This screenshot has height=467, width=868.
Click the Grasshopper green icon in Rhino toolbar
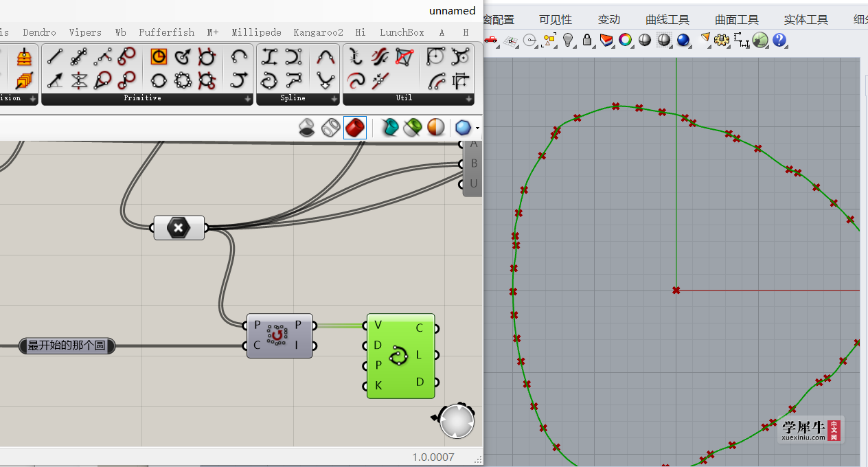coord(759,41)
